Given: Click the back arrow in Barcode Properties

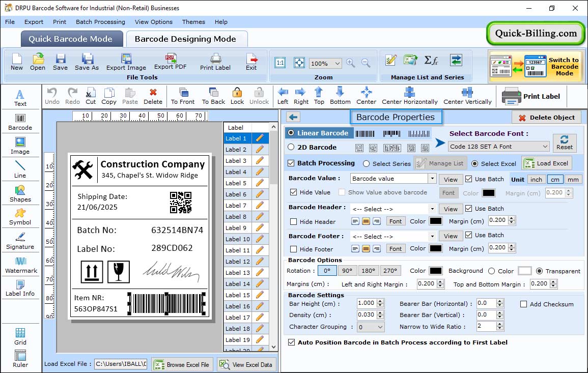Looking at the screenshot, I should click(x=293, y=118).
